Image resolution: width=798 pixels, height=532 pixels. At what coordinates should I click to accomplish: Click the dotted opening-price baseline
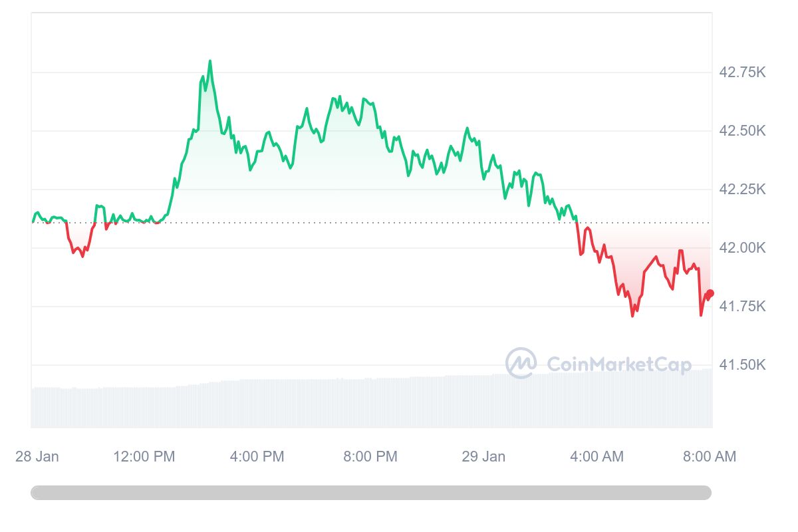point(399,223)
